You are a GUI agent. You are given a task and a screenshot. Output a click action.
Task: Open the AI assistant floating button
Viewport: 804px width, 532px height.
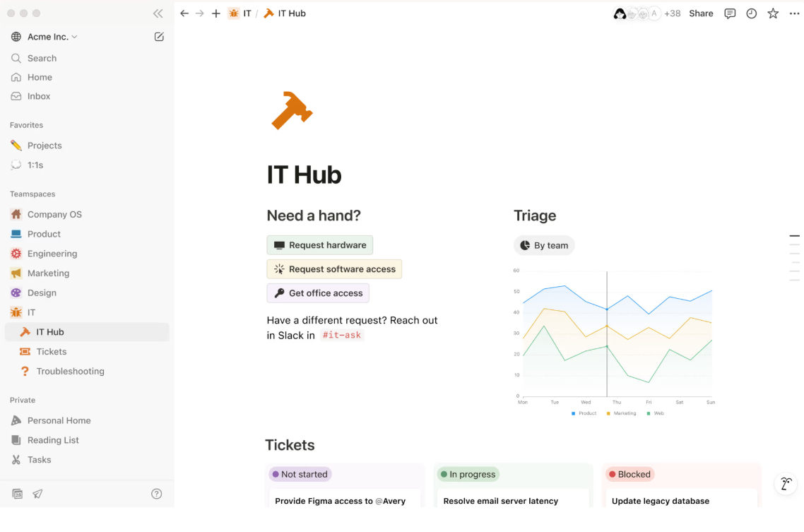click(786, 483)
